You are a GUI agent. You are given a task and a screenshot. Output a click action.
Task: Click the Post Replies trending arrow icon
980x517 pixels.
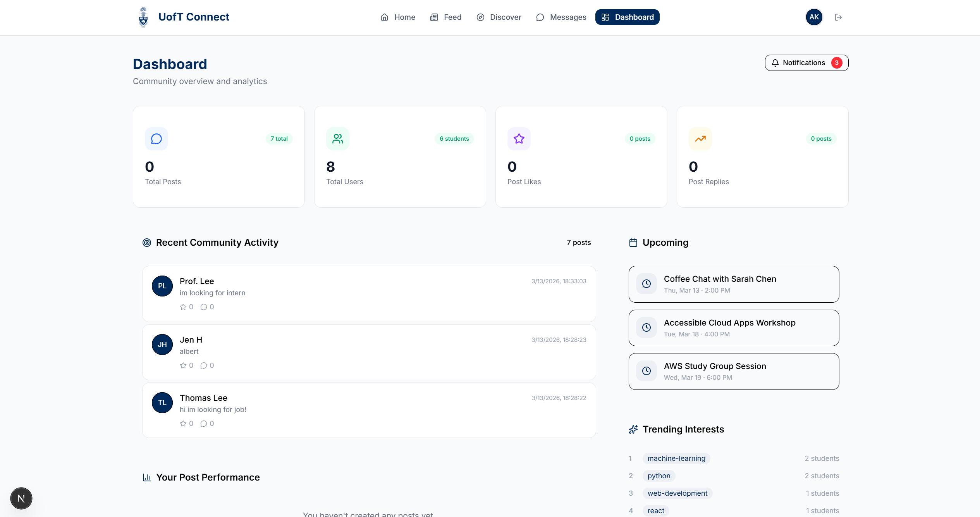pyautogui.click(x=700, y=139)
